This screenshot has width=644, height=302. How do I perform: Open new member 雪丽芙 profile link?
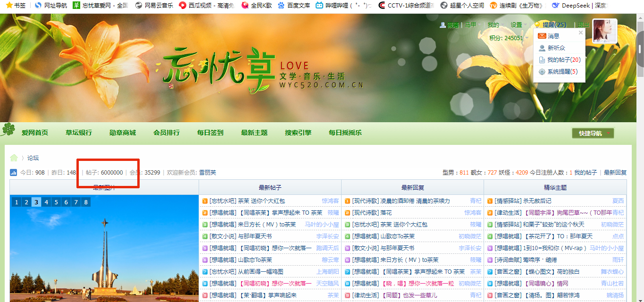click(207, 173)
